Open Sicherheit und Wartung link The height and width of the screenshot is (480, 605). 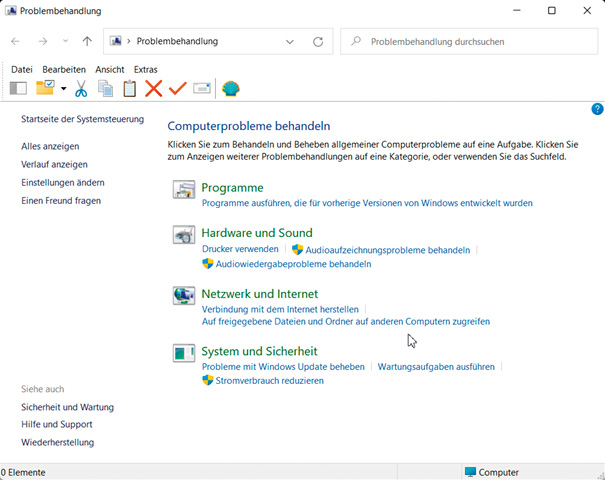68,407
